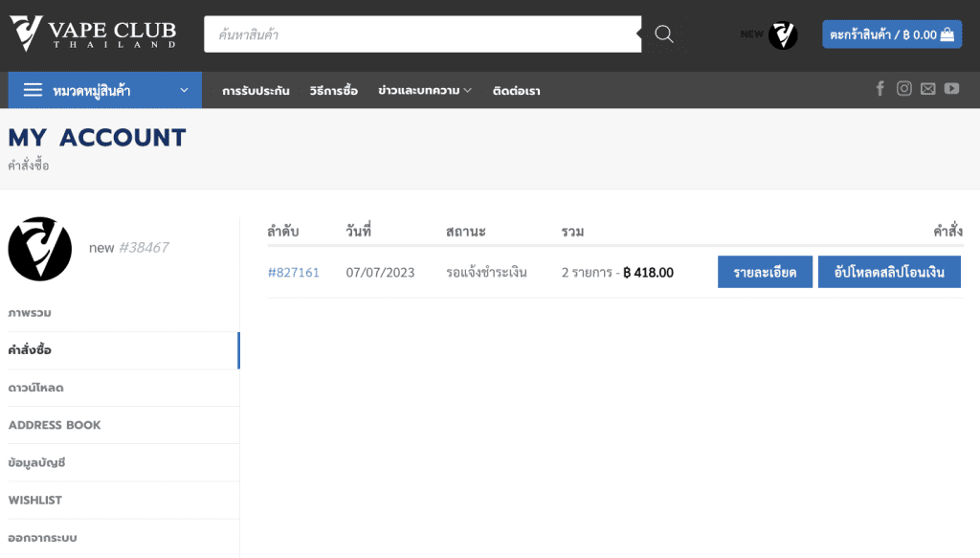Image resolution: width=980 pixels, height=558 pixels.
Task: Open the Facebook page icon
Action: click(880, 88)
